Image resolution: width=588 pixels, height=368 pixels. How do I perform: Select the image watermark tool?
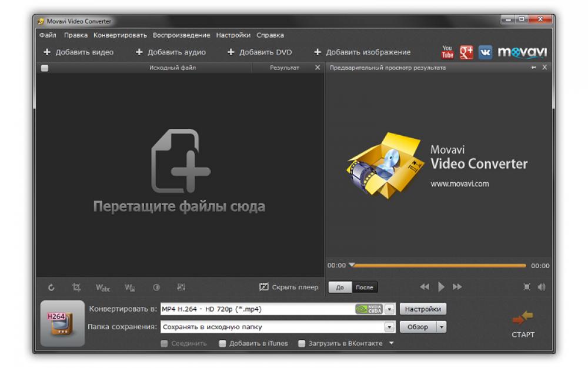[130, 287]
